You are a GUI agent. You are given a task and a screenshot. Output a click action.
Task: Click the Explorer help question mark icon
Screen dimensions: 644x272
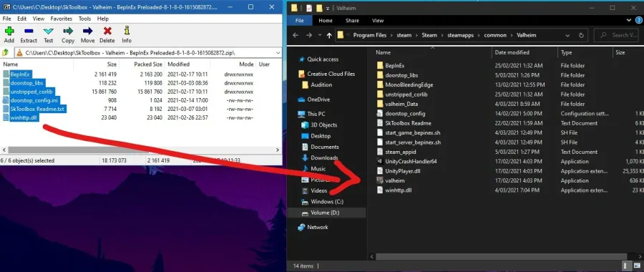pyautogui.click(x=639, y=20)
